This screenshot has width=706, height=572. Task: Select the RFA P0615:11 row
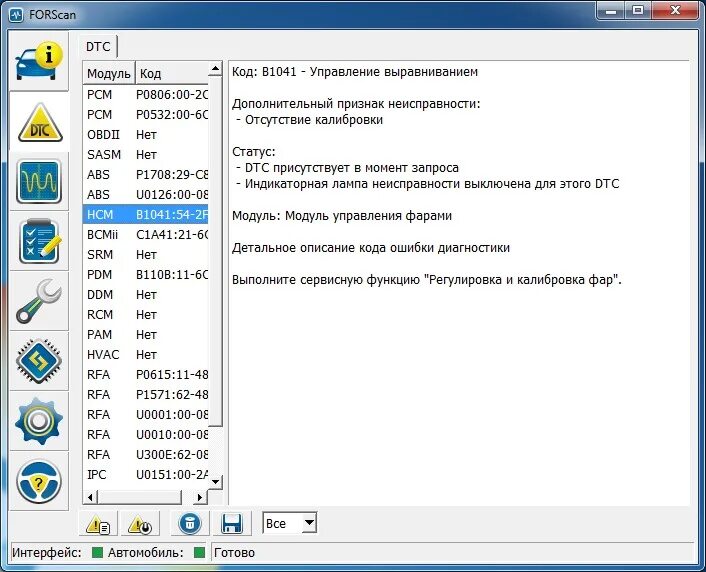pyautogui.click(x=146, y=374)
